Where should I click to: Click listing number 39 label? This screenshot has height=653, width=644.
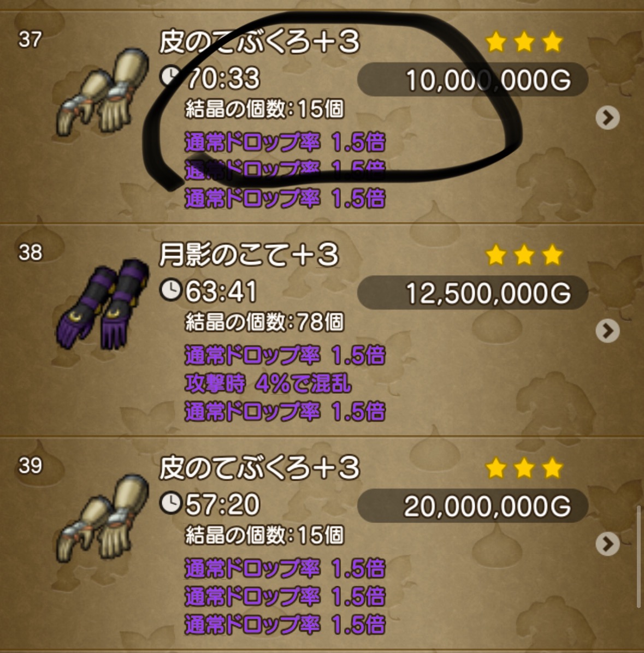click(x=30, y=466)
